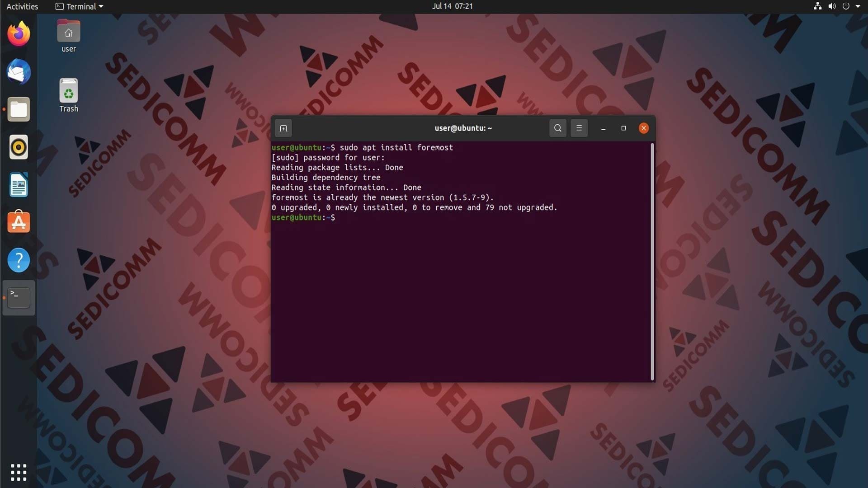Click the terminal title user@ubuntu: ~
Viewport: 868px width, 488px height.
(463, 128)
